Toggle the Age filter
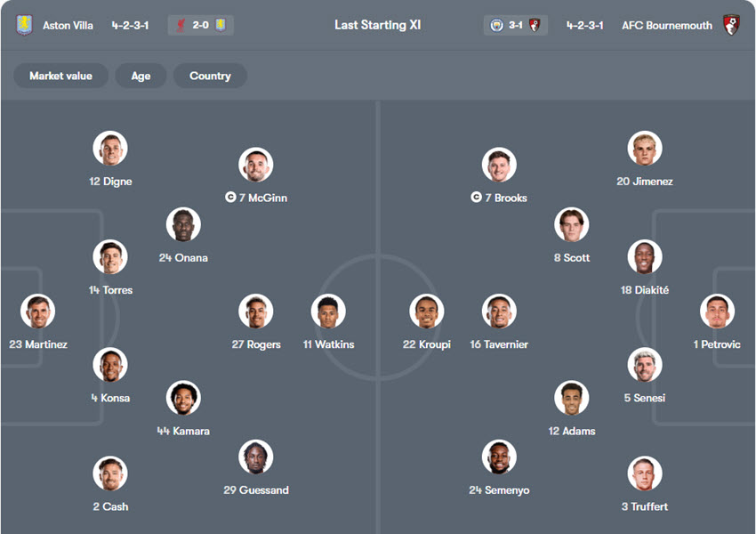 pyautogui.click(x=141, y=76)
